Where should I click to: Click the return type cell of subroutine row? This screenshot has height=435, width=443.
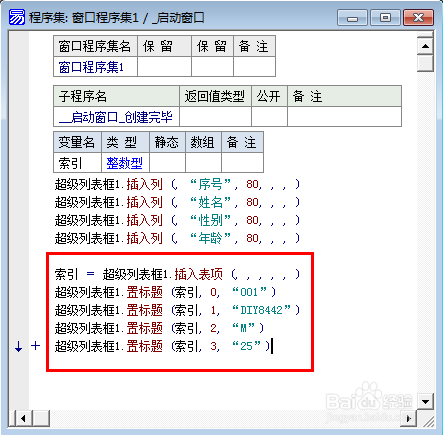[x=215, y=117]
